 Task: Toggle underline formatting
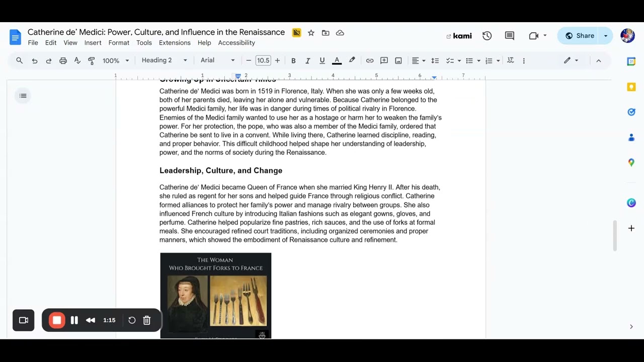tap(322, 60)
